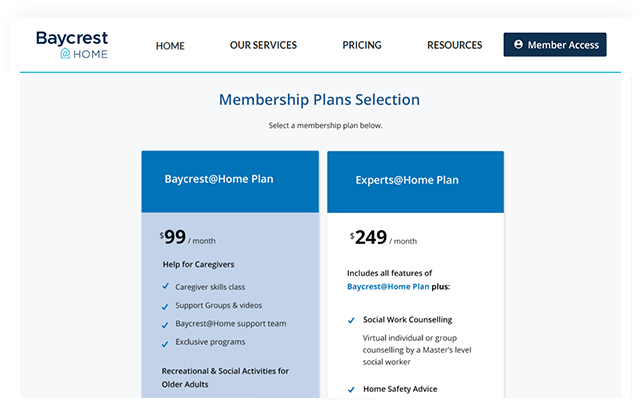Click checkmark beside Support Groups & videos

click(165, 305)
